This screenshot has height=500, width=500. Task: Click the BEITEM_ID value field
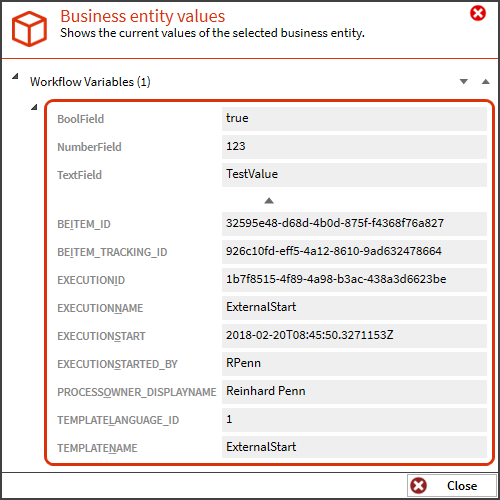tap(354, 224)
